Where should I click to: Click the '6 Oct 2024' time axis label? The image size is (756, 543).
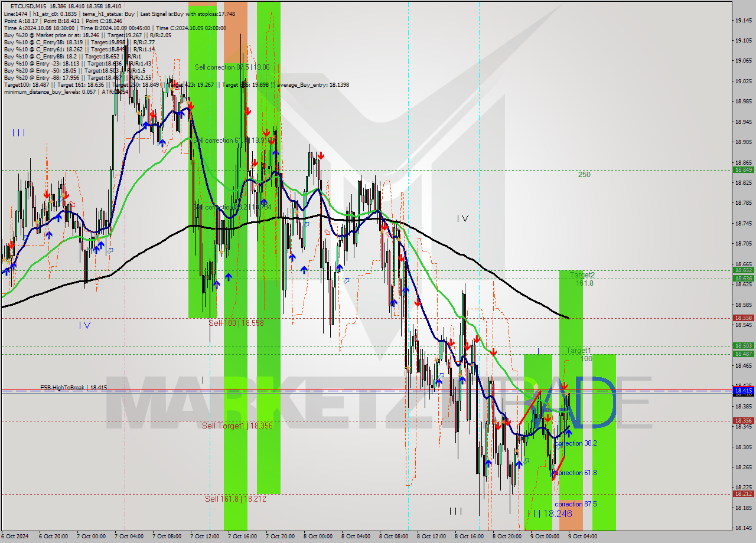(x=15, y=537)
